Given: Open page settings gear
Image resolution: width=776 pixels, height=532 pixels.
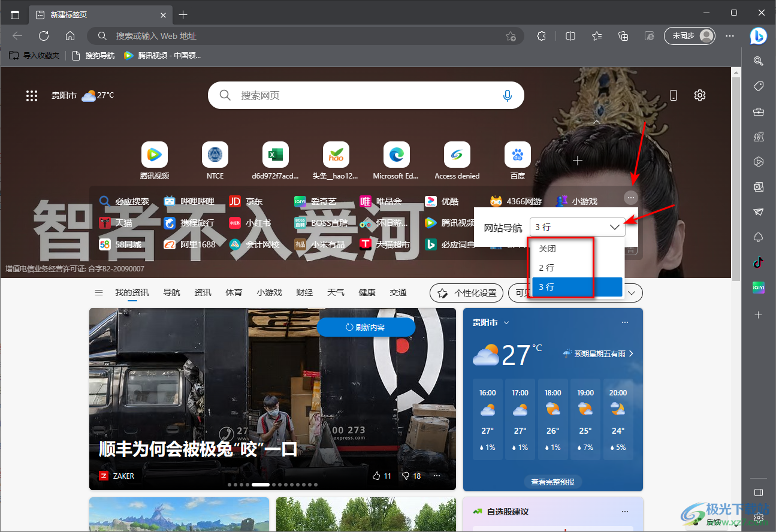Looking at the screenshot, I should [x=699, y=95].
